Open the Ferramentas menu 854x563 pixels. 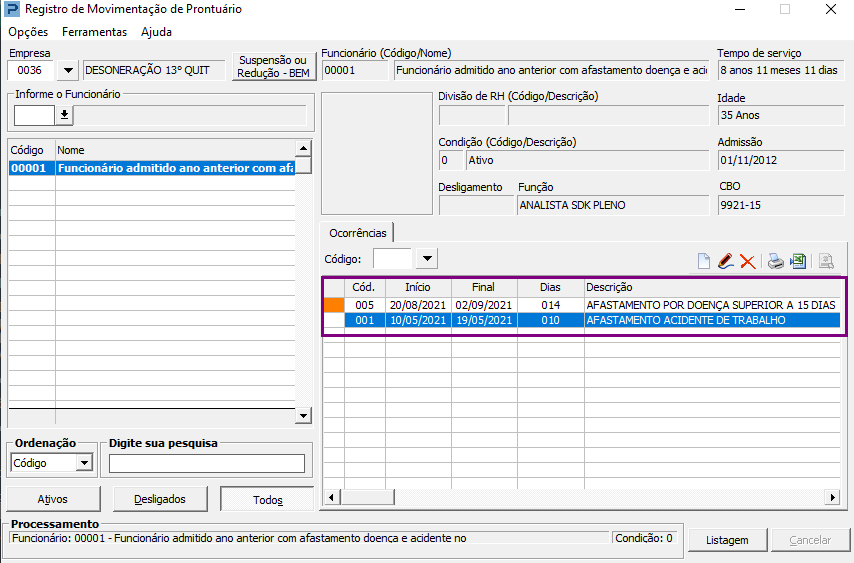94,32
